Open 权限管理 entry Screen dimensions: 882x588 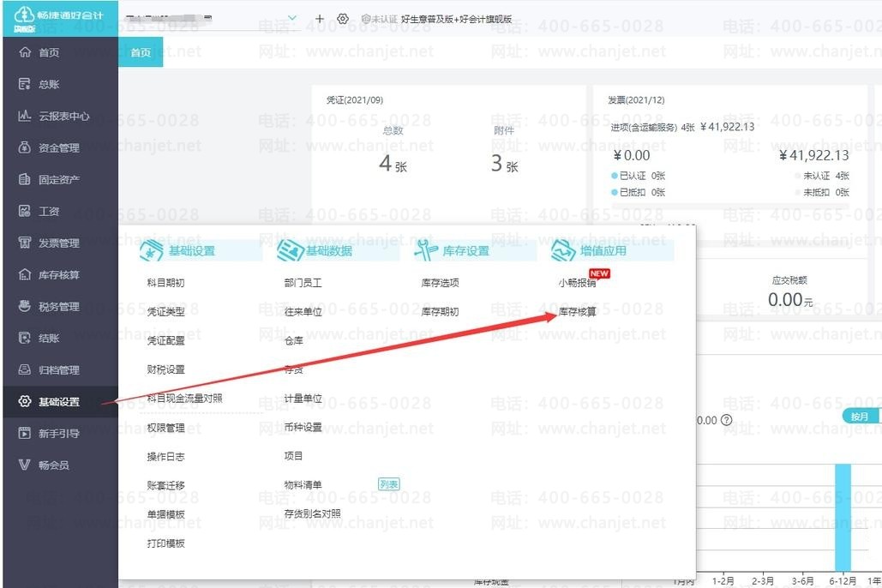pyautogui.click(x=166, y=428)
